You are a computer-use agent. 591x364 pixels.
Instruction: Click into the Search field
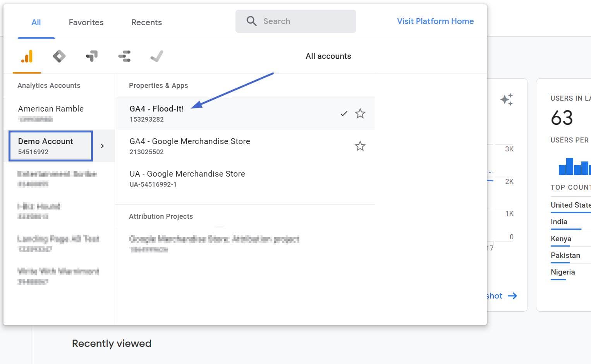[x=296, y=21]
